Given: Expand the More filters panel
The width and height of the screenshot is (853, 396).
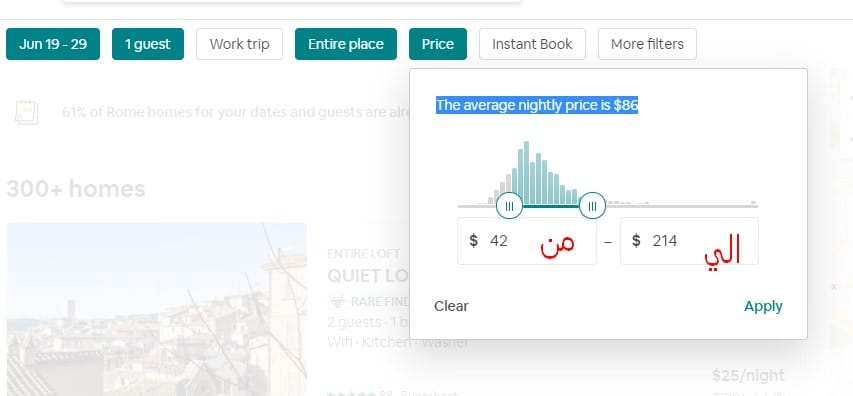Looking at the screenshot, I should click(647, 44).
